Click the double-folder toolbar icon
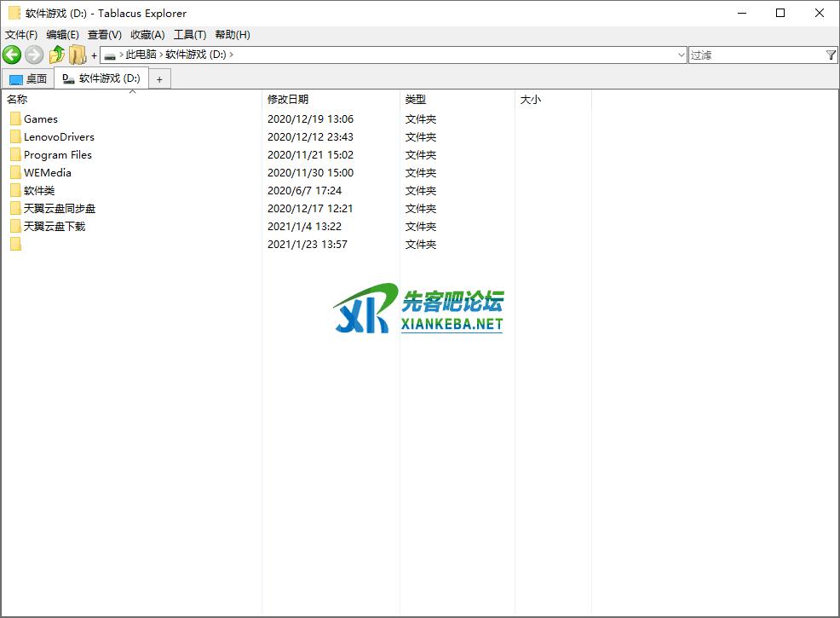 (78, 55)
